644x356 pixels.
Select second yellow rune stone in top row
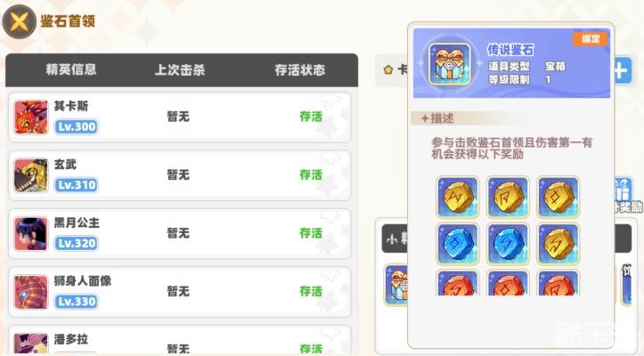[508, 197]
